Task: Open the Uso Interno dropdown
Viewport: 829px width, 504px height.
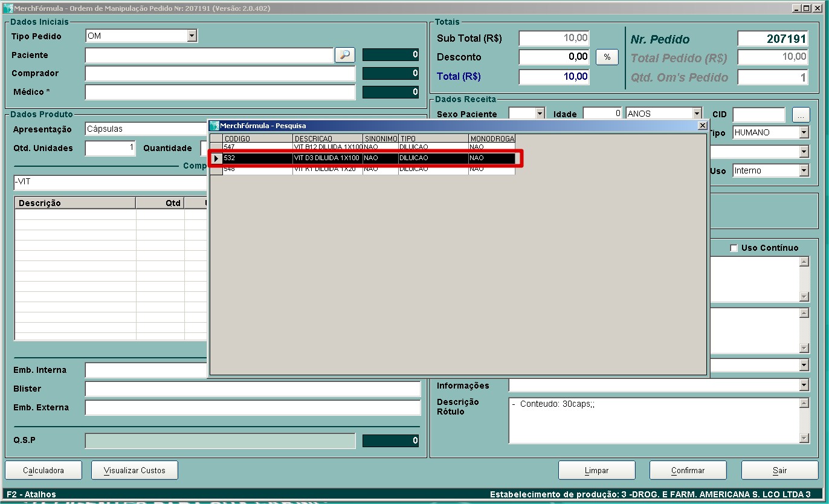Action: coord(803,171)
